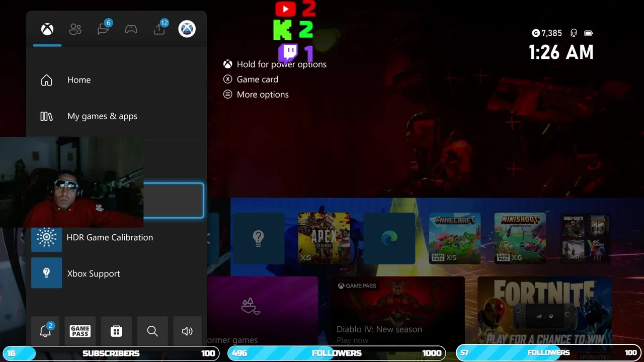644x362 pixels.
Task: Click Hold for power options hint
Action: pyautogui.click(x=281, y=64)
